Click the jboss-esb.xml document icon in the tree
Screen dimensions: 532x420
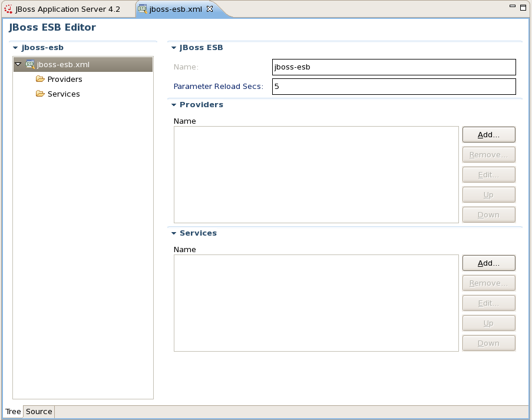click(x=29, y=64)
